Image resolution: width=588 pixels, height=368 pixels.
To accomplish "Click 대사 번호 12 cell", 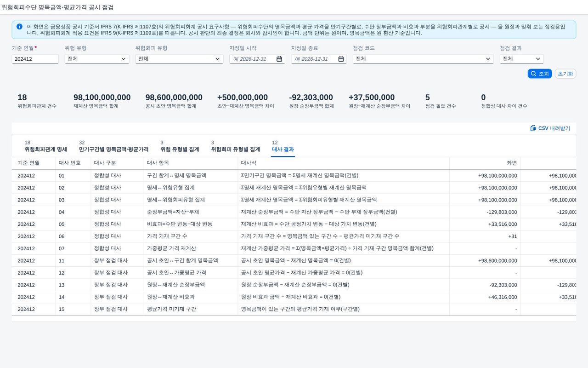I will point(73,273).
